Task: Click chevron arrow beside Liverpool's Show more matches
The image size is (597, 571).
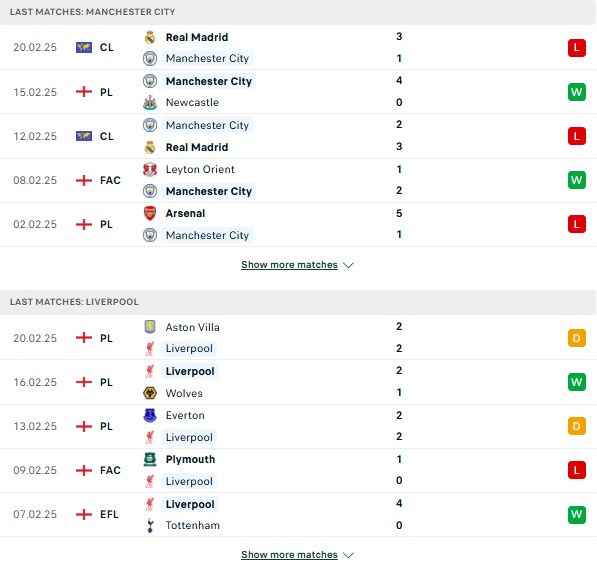Action: point(348,555)
